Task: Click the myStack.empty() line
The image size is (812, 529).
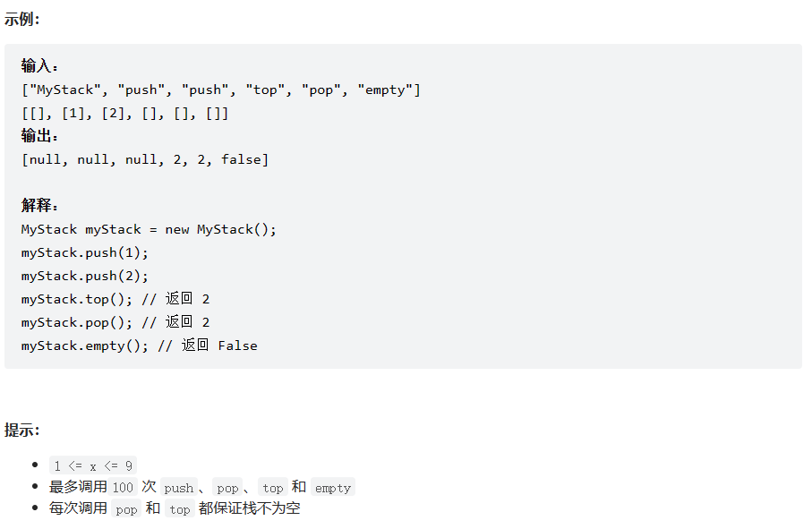Action: pos(140,346)
